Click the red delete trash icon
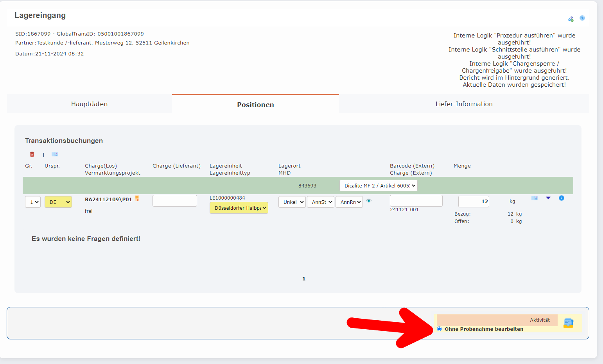The width and height of the screenshot is (603, 364). click(32, 154)
